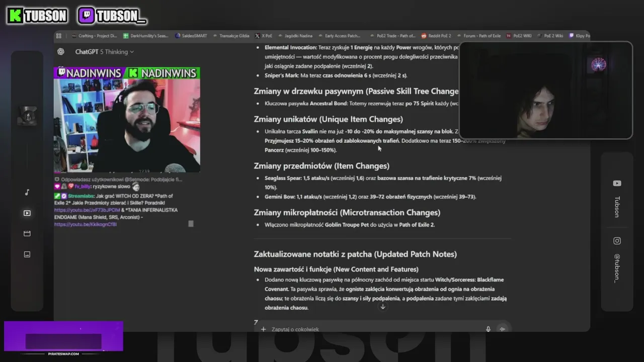Click the Twitch NADINWINS banner label

90,73
